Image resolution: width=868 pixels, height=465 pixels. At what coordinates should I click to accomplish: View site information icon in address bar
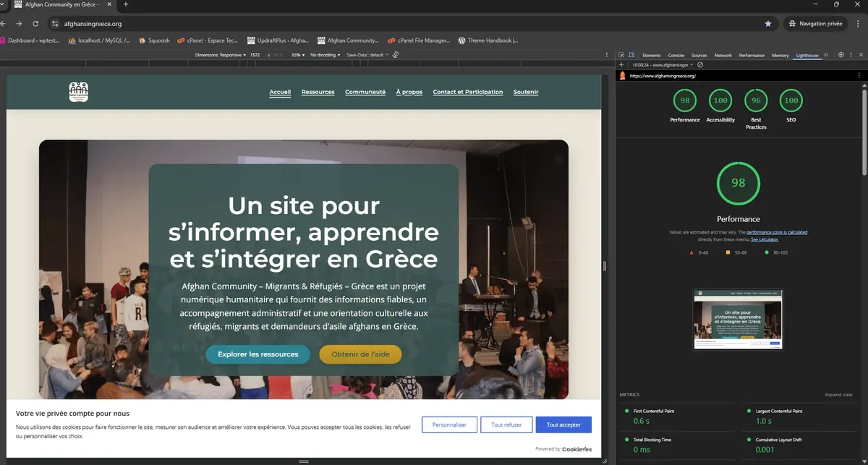[55, 23]
